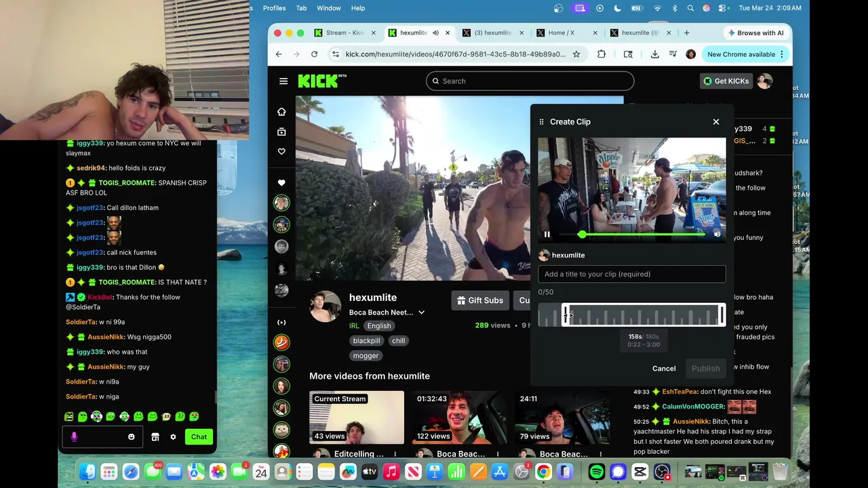
Task: Open New Chrome available menu dots
Action: pos(782,54)
